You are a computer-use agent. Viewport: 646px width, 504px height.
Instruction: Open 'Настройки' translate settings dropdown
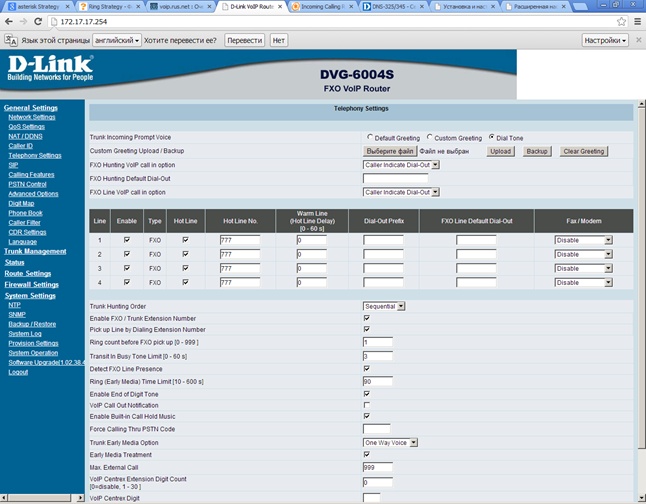click(x=605, y=40)
